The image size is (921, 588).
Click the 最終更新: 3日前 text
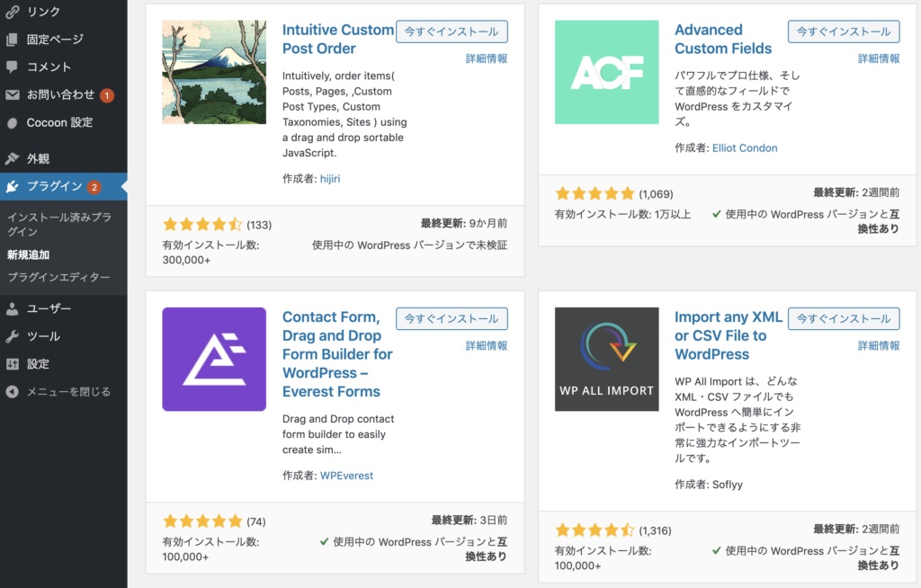(x=469, y=520)
